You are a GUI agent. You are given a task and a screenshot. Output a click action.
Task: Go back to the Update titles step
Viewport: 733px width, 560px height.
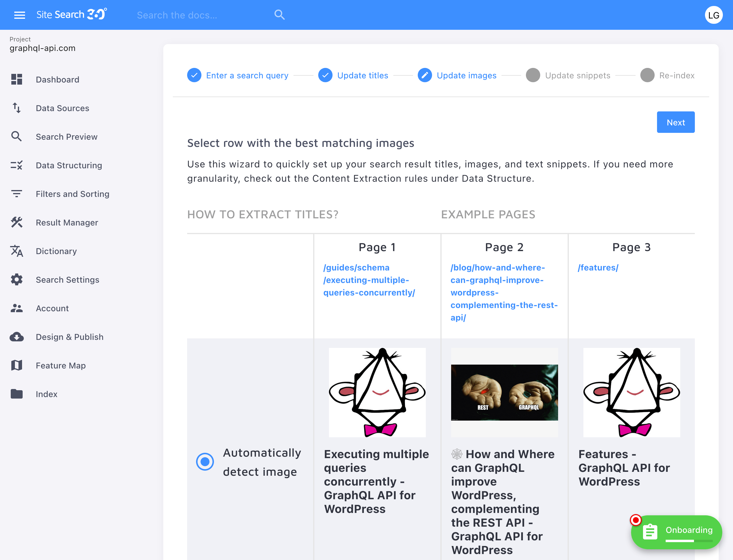(x=363, y=75)
